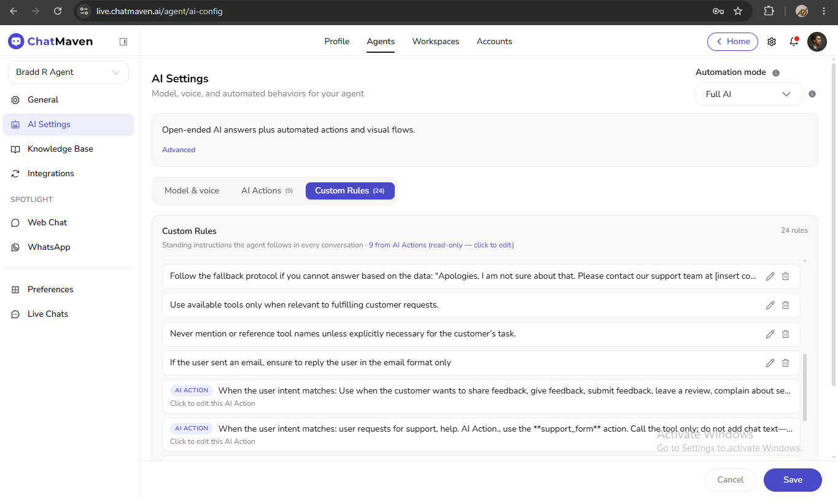Click the '24 rules' count text

click(x=794, y=230)
